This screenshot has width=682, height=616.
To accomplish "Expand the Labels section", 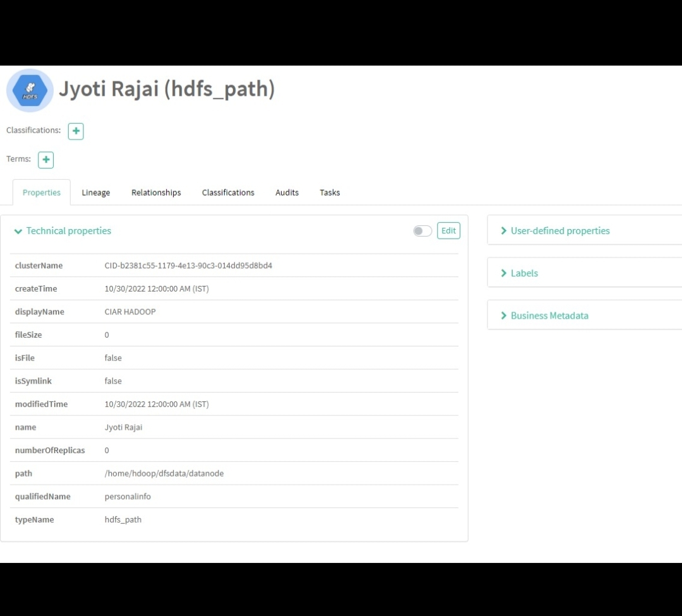I will click(524, 273).
